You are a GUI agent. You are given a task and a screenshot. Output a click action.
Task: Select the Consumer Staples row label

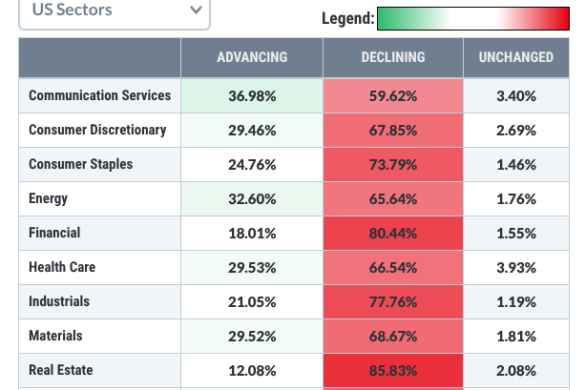tap(81, 164)
